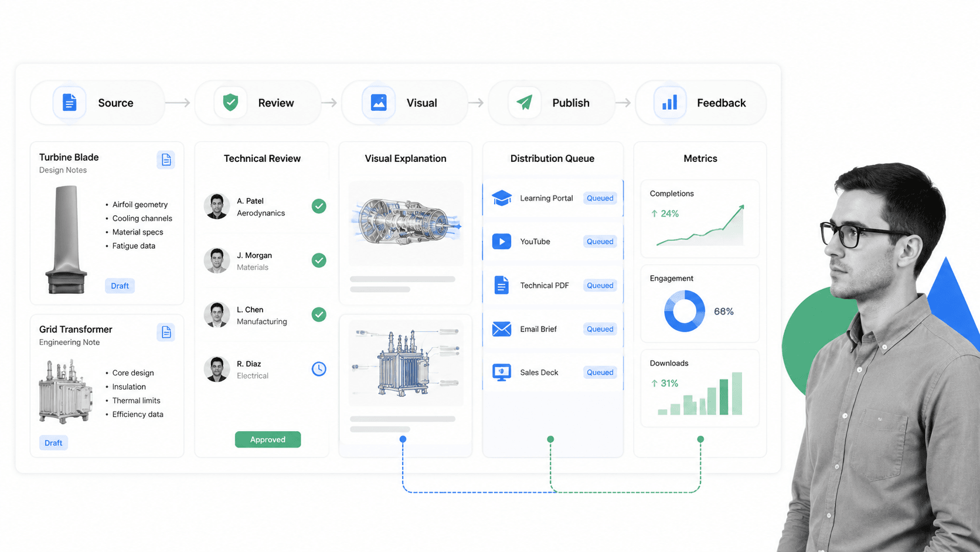Open the transformer diagram visual thumbnail
The width and height of the screenshot is (980, 552).
tap(406, 363)
